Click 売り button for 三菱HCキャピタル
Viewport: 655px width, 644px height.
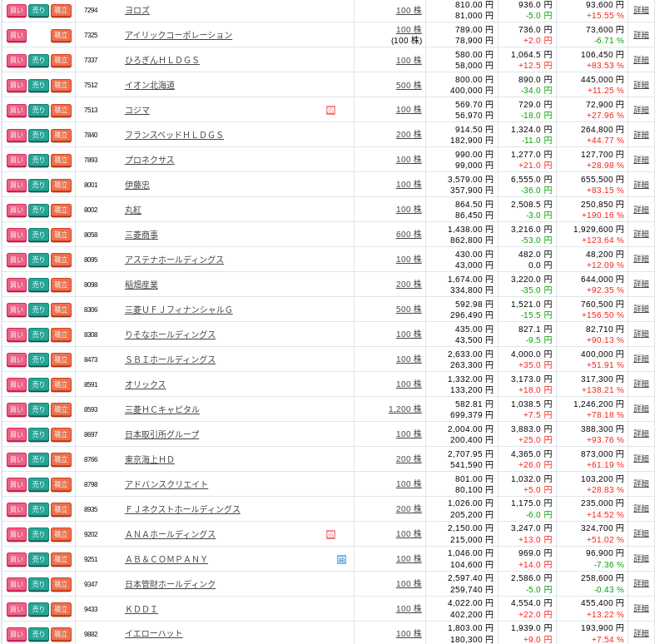tap(38, 409)
